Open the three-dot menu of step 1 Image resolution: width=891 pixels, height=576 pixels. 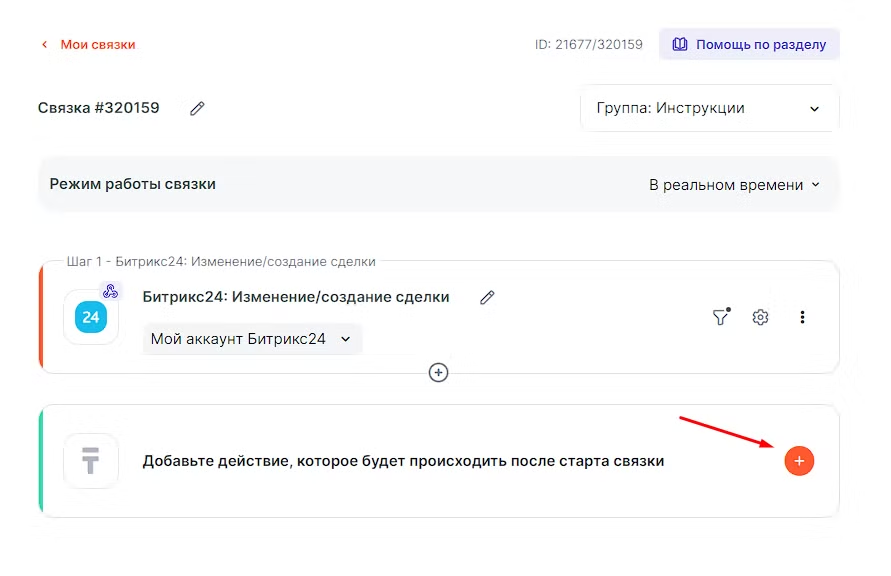pos(802,317)
